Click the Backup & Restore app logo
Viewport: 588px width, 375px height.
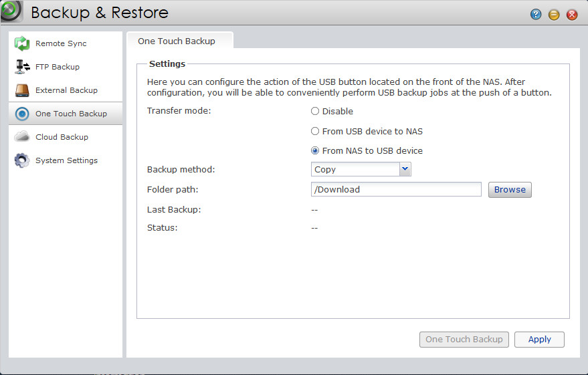[11, 11]
